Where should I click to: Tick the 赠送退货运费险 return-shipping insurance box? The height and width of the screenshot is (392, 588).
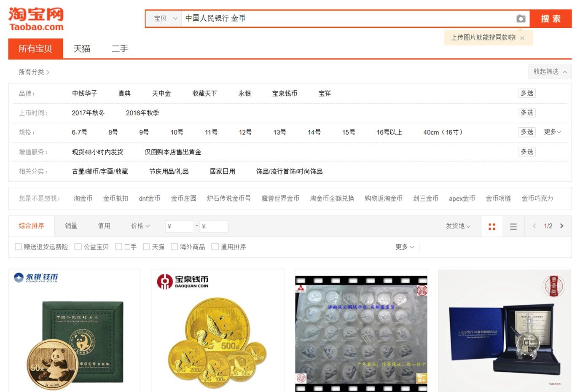(18, 247)
